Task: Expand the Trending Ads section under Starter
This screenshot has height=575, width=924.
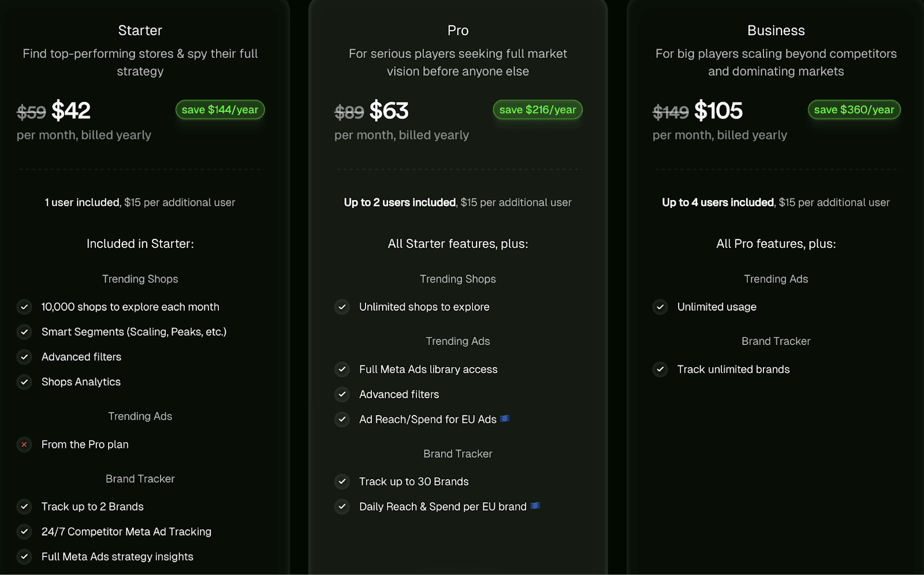Action: point(140,416)
